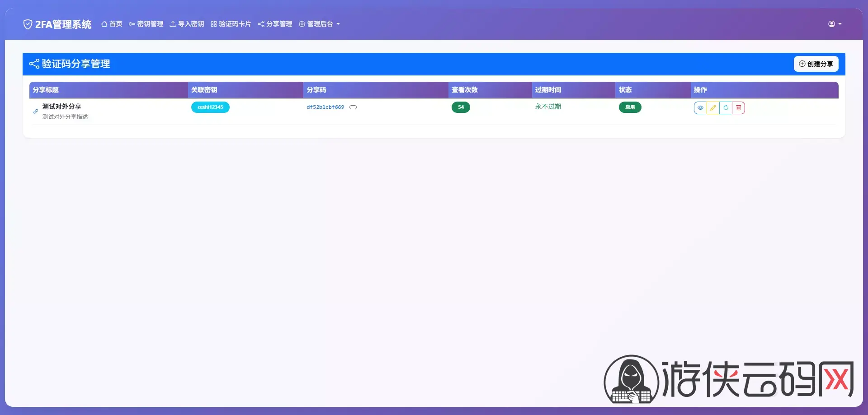Click the view (eye) icon for 测试对外分享

click(x=700, y=108)
